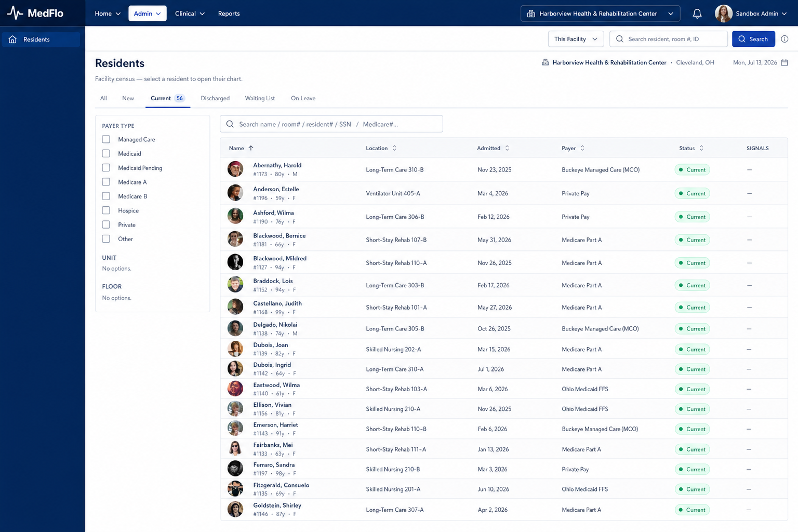Switch to the New tab
This screenshot has width=798, height=532.
[x=128, y=98]
